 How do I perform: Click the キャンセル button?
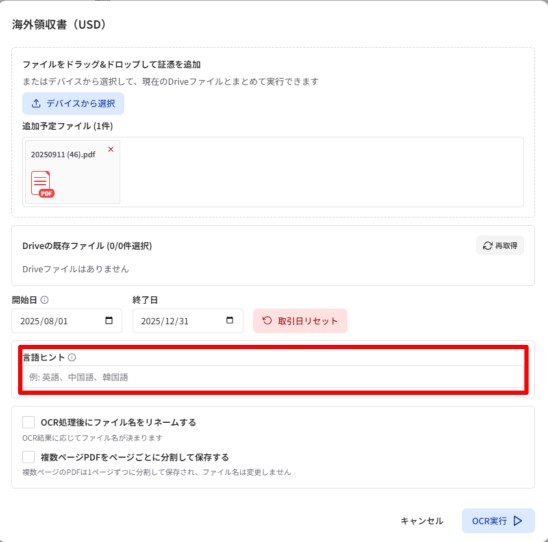pos(421,521)
